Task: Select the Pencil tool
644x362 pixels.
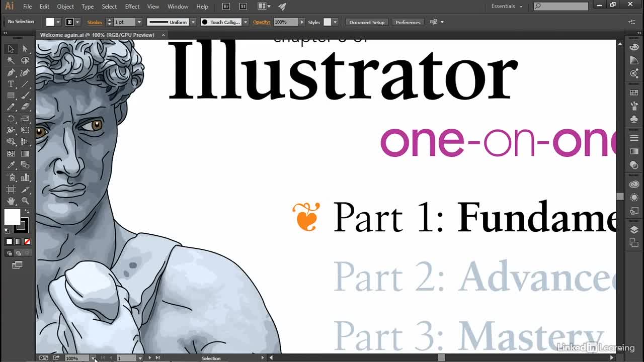Action: tap(11, 107)
